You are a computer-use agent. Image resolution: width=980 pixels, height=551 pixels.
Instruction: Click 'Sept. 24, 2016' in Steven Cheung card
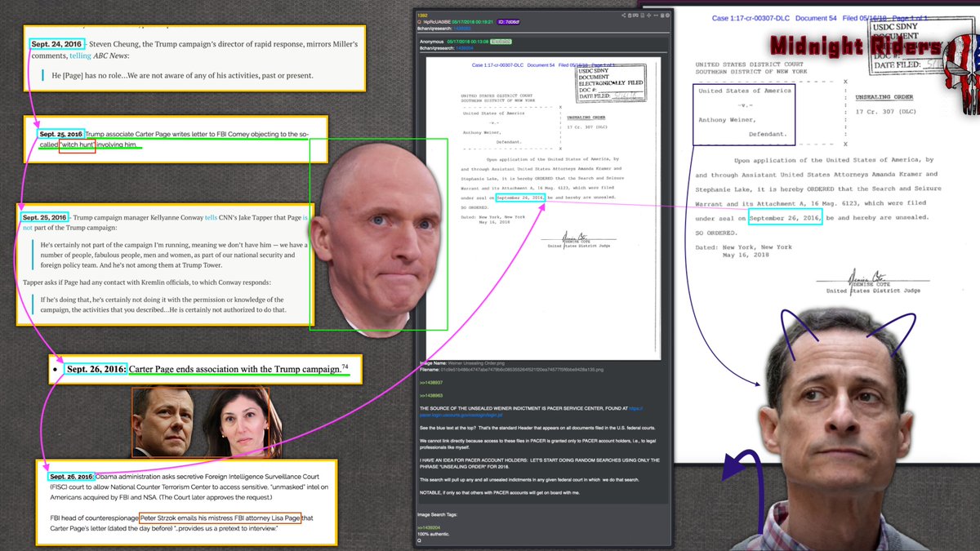(56, 43)
